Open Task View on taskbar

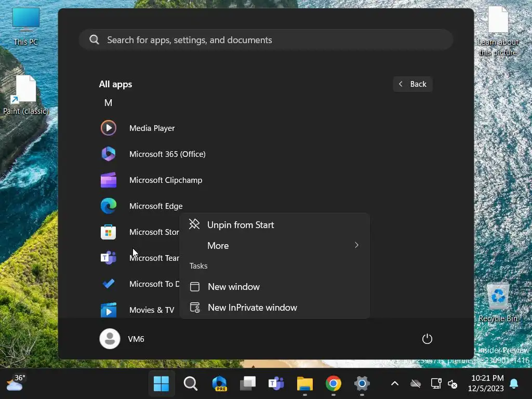248,383
